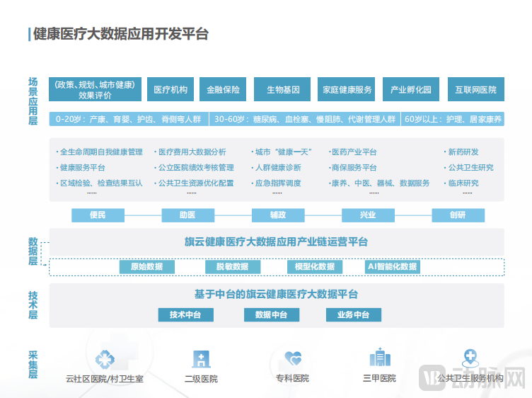The width and height of the screenshot is (532, 398).
Task: Click the 模型化数据 box
Action: pos(315,266)
